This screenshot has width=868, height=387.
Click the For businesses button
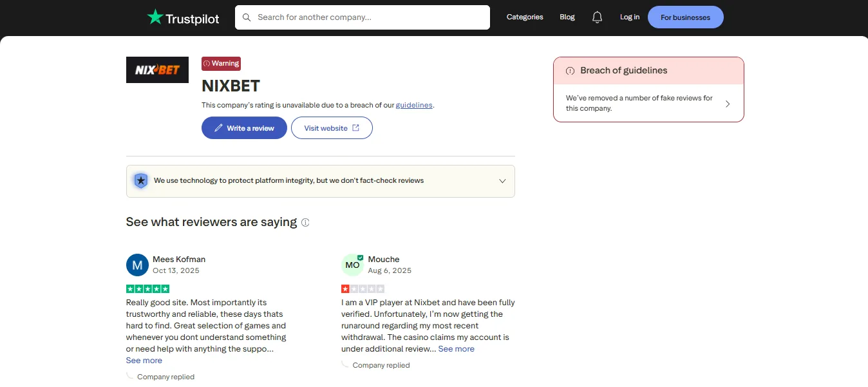pos(686,17)
